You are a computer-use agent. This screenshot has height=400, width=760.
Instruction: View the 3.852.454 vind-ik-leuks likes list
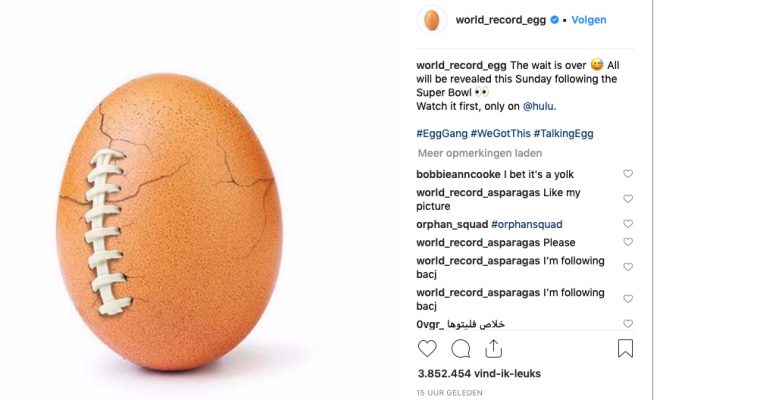click(x=479, y=374)
